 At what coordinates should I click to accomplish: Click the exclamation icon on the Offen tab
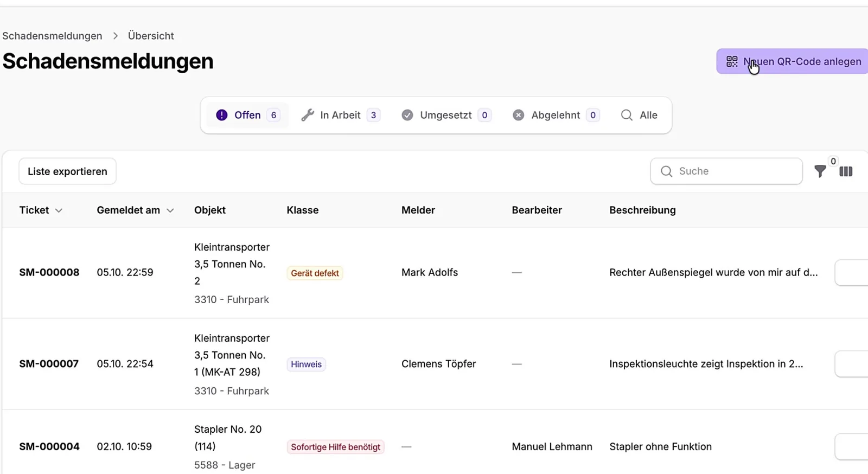pyautogui.click(x=222, y=115)
